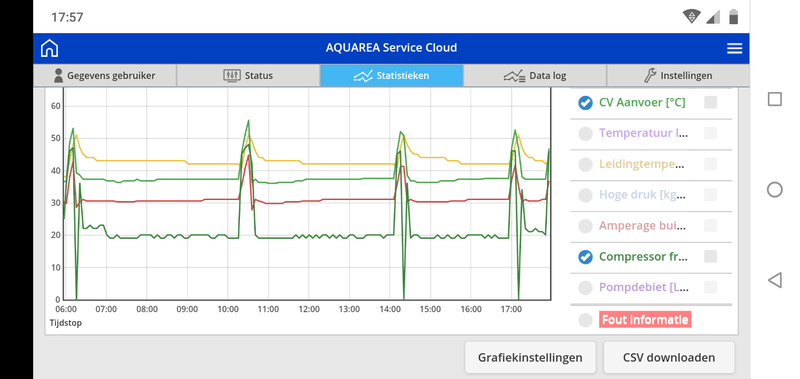Tap the person icon on Gegevens gebruiker
Viewport: 800px width, 379px height.
point(59,75)
